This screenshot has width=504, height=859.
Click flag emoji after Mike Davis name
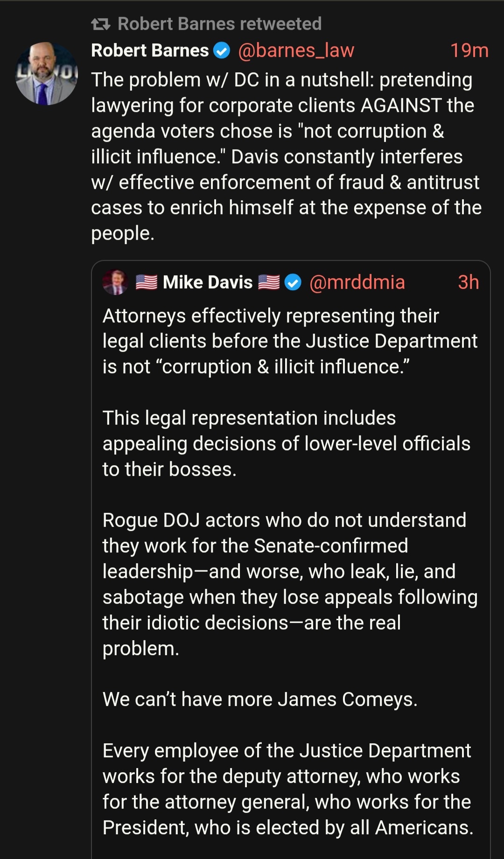pyautogui.click(x=269, y=282)
